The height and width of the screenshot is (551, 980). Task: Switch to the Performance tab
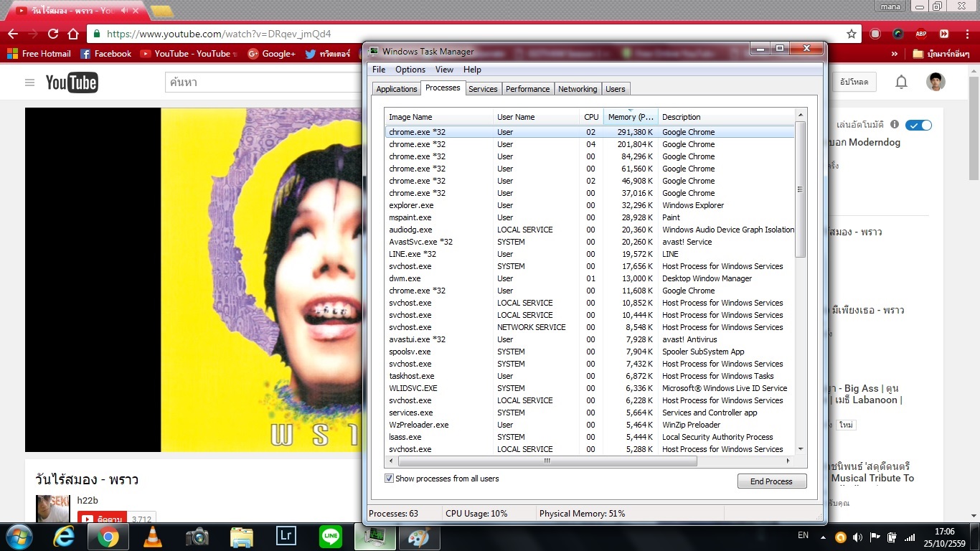(x=527, y=89)
